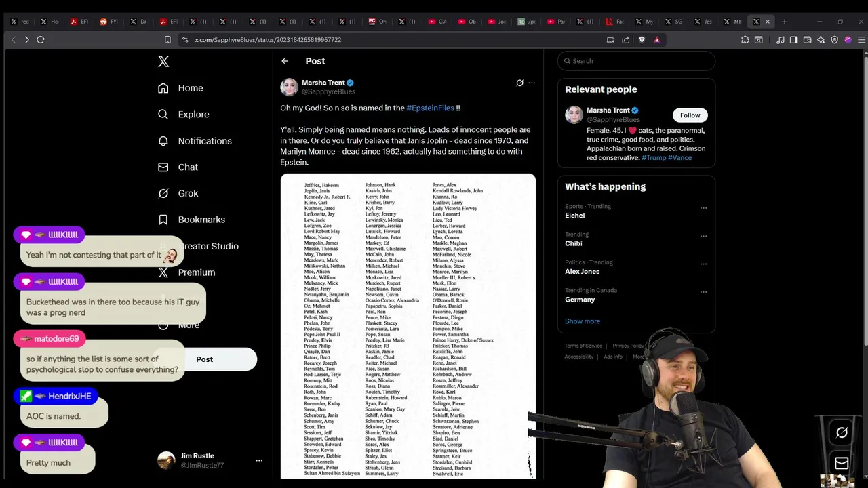Click the large Post compose button
The width and height of the screenshot is (868, 488).
[x=205, y=359]
